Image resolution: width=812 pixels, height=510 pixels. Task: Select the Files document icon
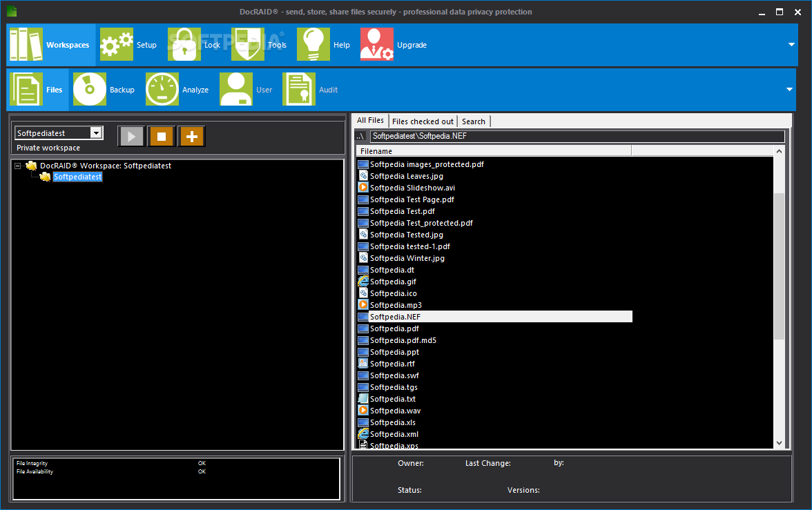click(26, 89)
